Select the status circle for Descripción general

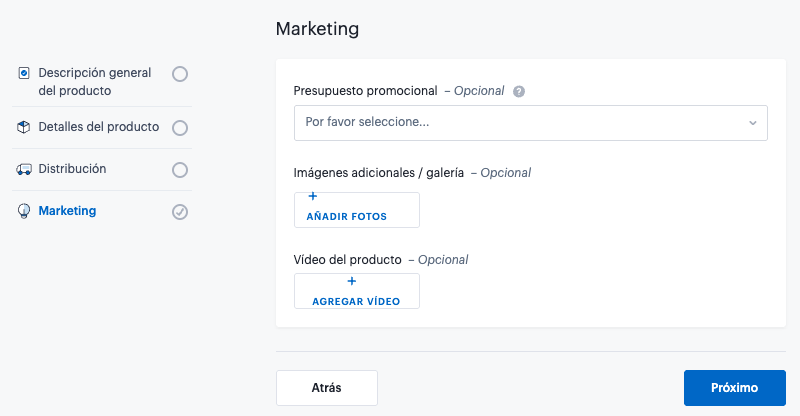(180, 74)
